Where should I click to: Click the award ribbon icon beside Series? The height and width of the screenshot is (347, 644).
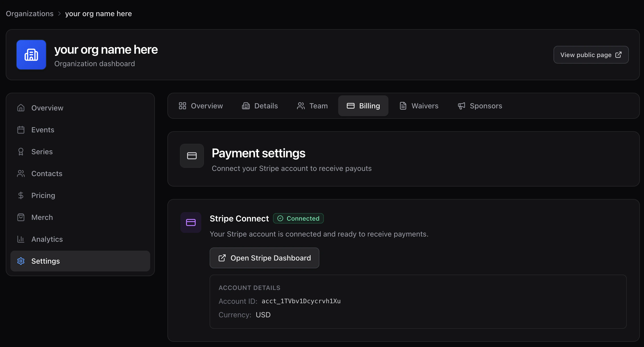(x=21, y=152)
